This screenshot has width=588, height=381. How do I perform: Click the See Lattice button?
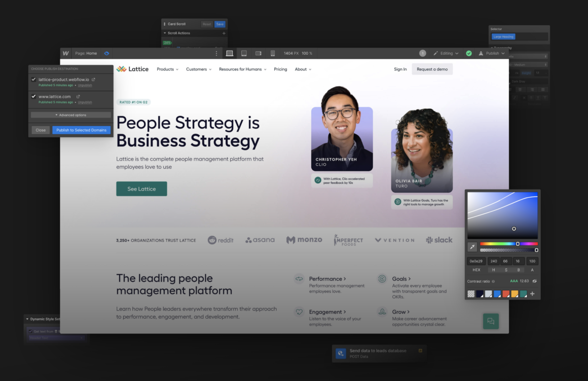click(141, 188)
